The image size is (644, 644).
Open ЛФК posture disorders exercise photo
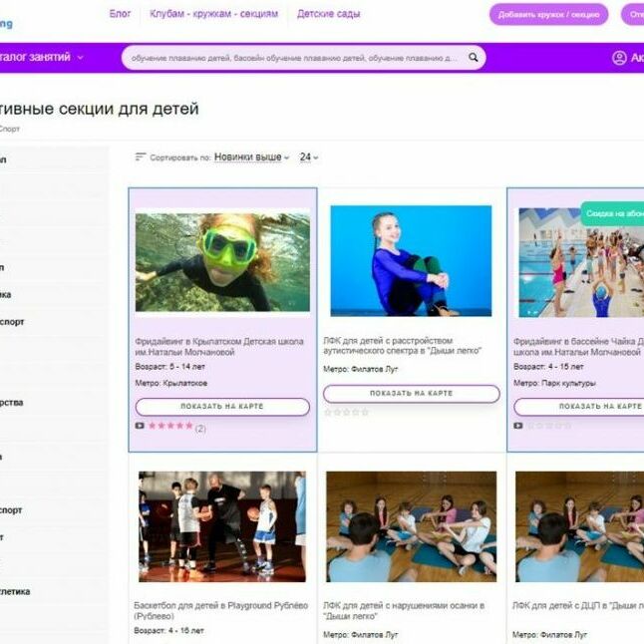point(411,526)
